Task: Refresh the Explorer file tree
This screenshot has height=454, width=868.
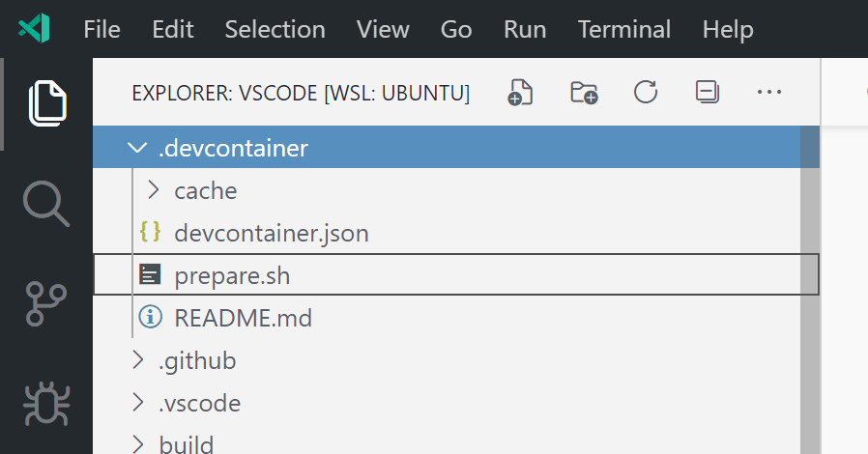Action: click(646, 93)
